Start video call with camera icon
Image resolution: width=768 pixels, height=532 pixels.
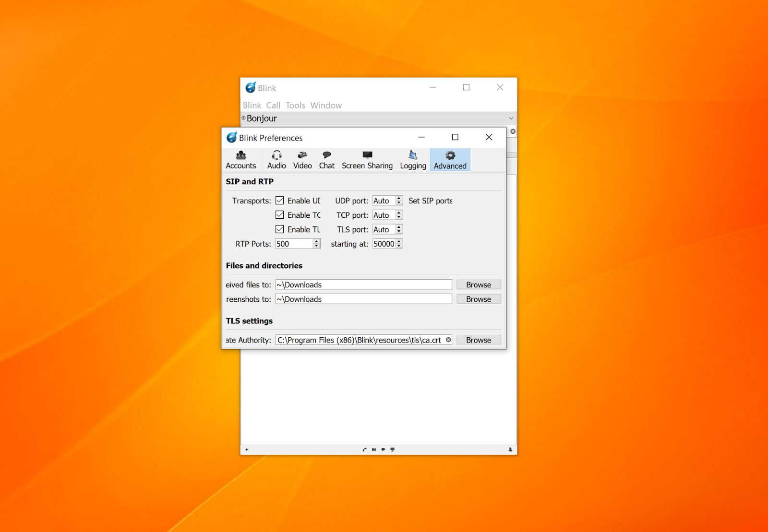click(x=374, y=449)
